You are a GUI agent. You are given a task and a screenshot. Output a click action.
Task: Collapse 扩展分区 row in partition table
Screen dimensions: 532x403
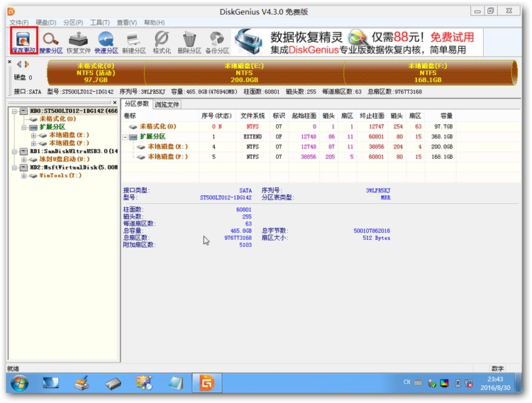[x=125, y=137]
